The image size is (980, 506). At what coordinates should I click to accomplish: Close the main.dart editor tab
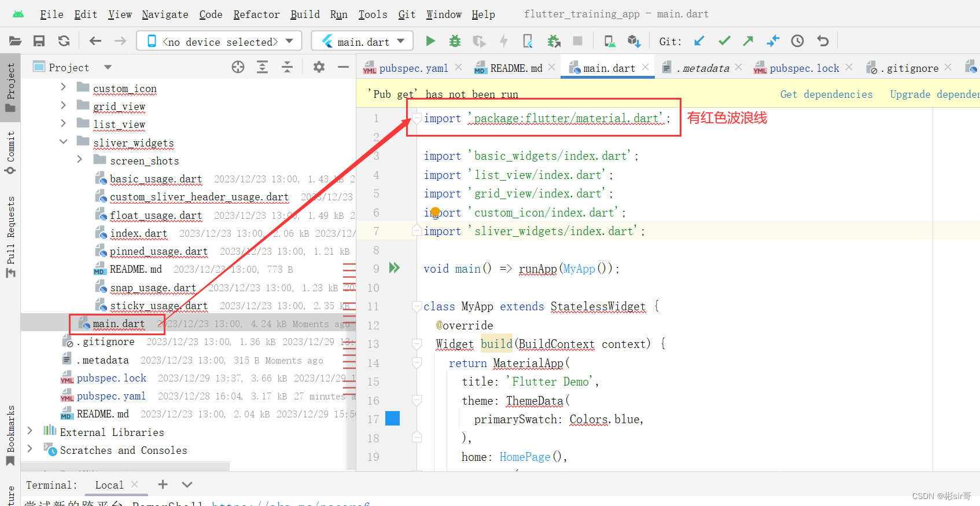click(645, 67)
